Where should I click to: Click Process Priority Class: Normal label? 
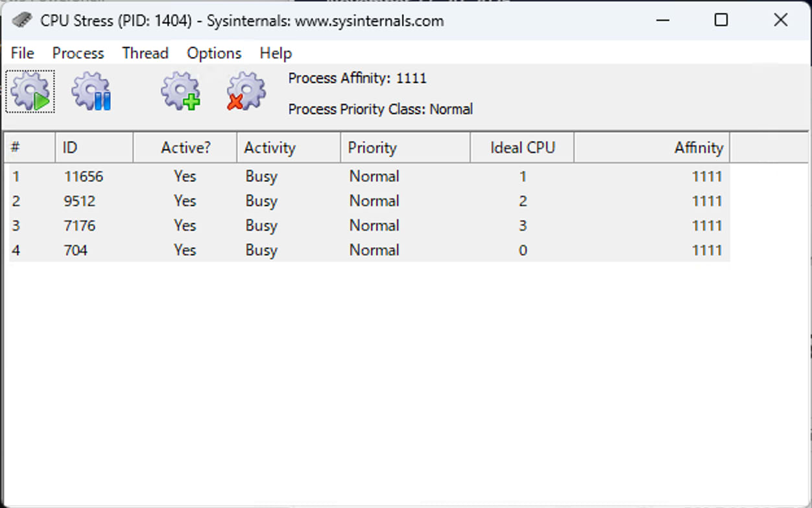pos(381,109)
